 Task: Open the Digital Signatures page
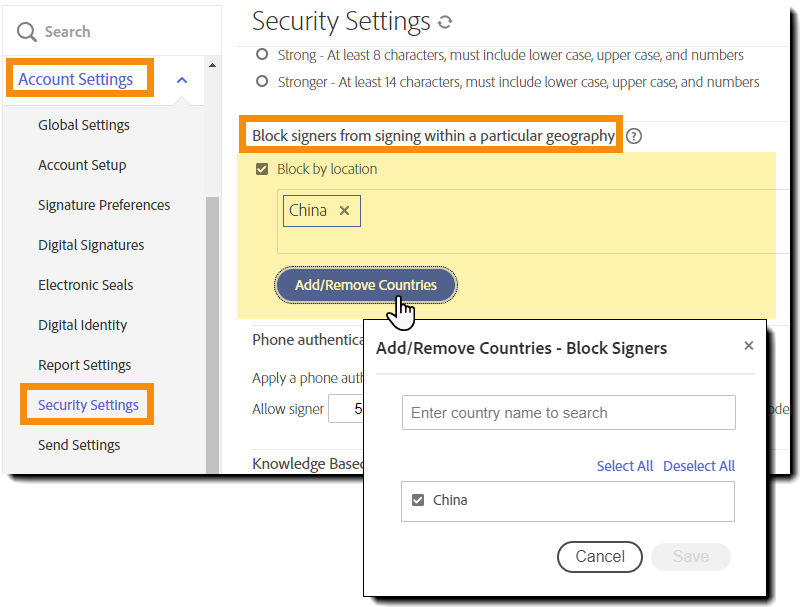[x=91, y=245]
